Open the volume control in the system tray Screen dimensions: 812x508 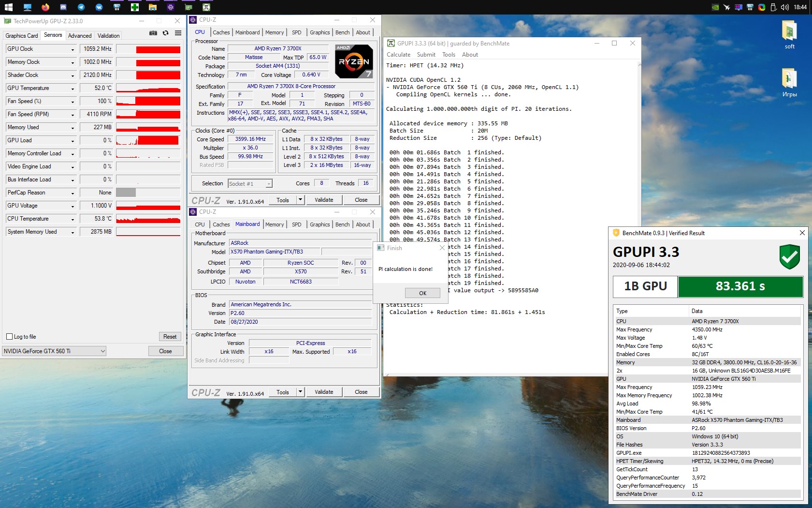785,7
